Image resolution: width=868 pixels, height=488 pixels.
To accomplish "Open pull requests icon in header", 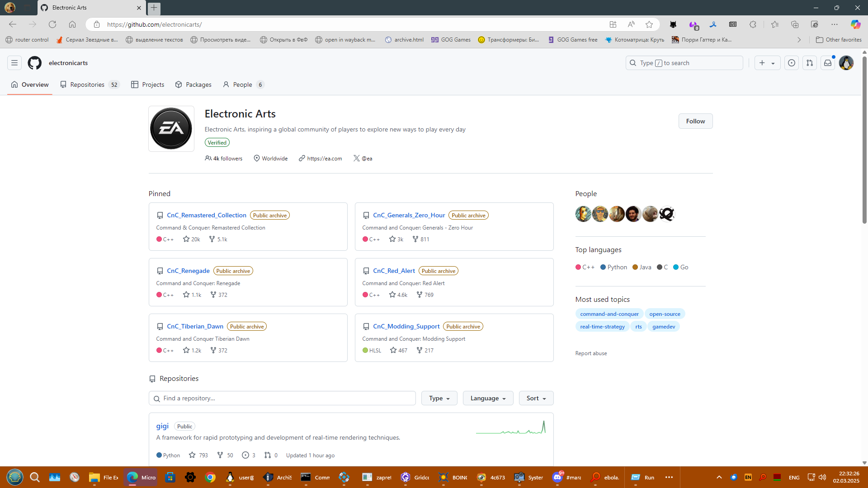I will 810,63.
